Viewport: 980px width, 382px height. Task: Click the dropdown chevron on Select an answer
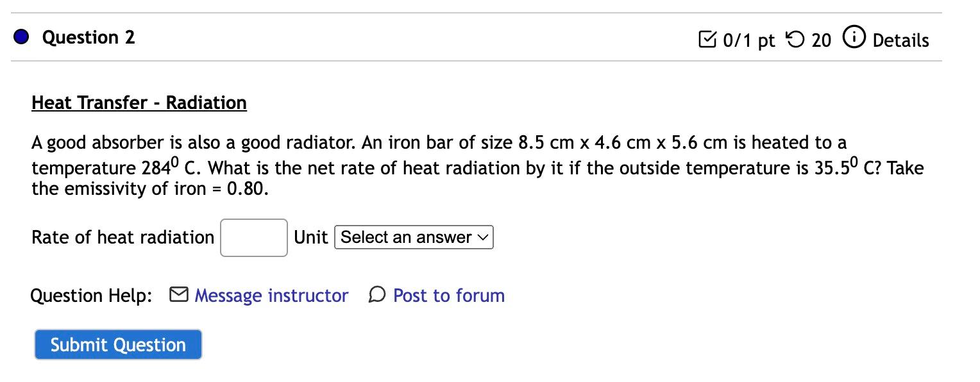[x=482, y=237]
